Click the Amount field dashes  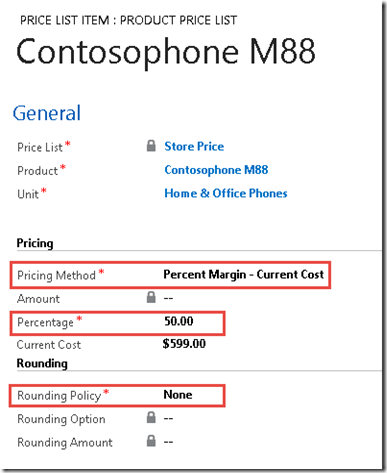click(168, 298)
